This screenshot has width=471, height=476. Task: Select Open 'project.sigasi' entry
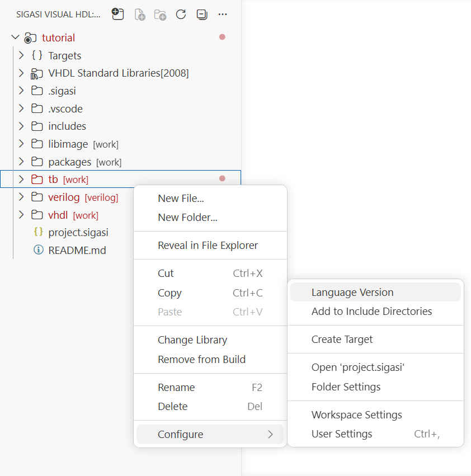(x=376, y=367)
